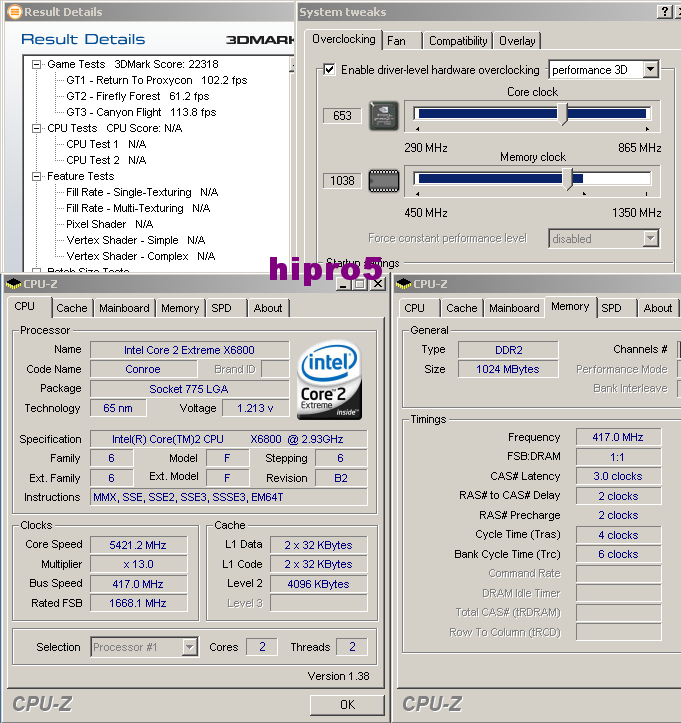681x723 pixels.
Task: Click the CPU-Z chip icon in the right CPU-Z title bar
Action: (403, 284)
